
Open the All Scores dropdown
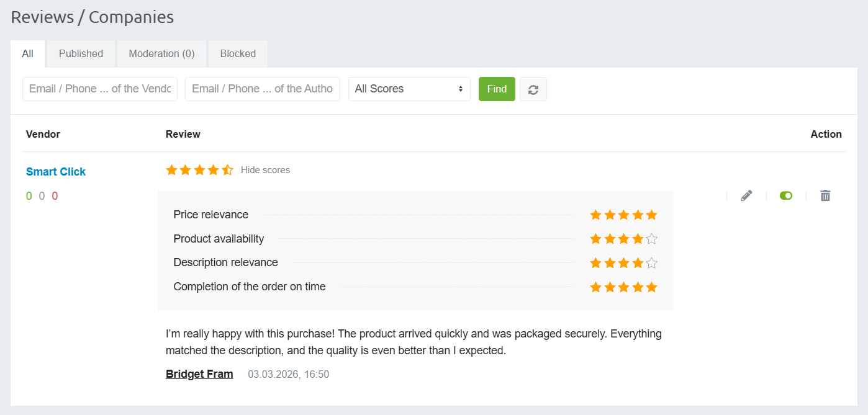tap(409, 89)
